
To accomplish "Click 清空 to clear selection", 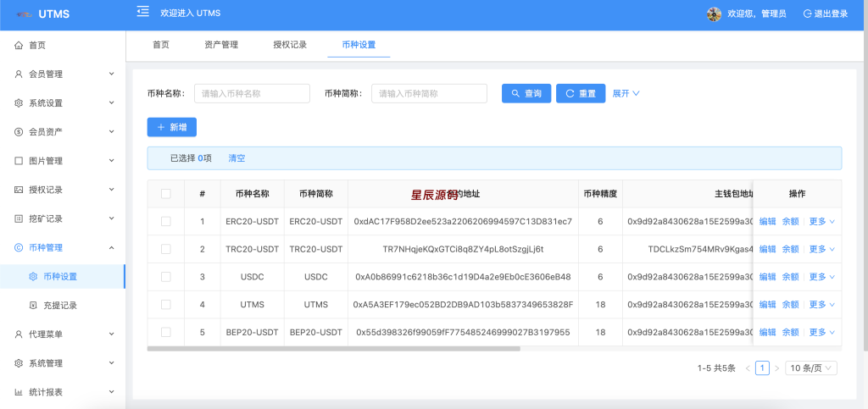I will (237, 158).
